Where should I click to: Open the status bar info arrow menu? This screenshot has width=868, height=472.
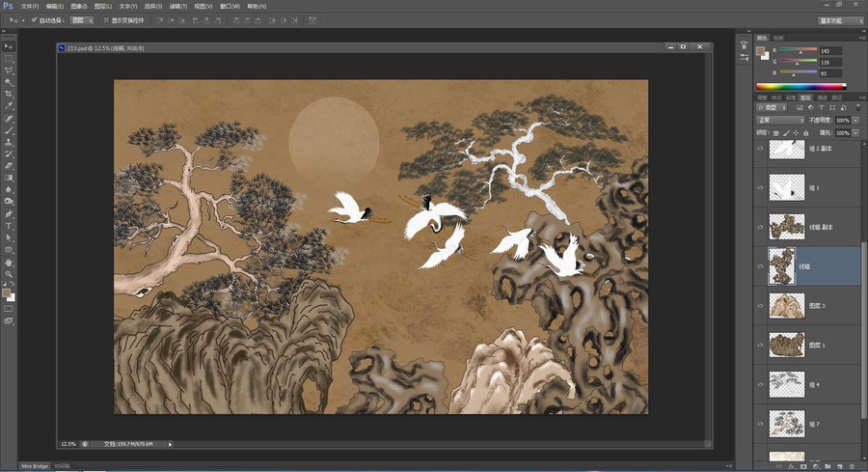pyautogui.click(x=170, y=444)
